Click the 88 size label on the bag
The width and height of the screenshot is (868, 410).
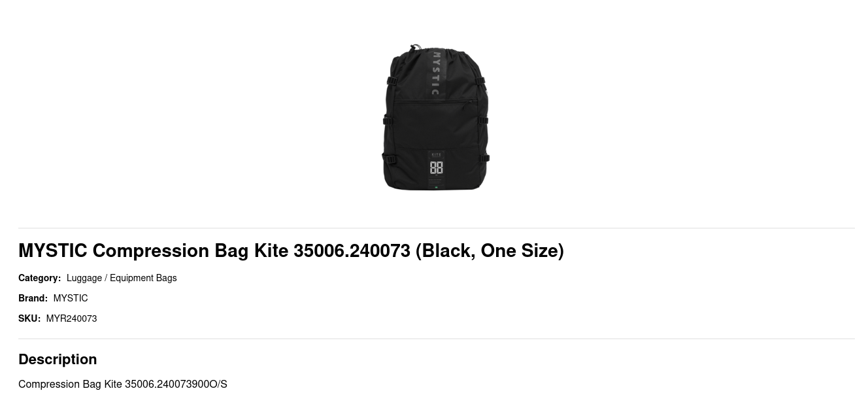[x=436, y=168]
